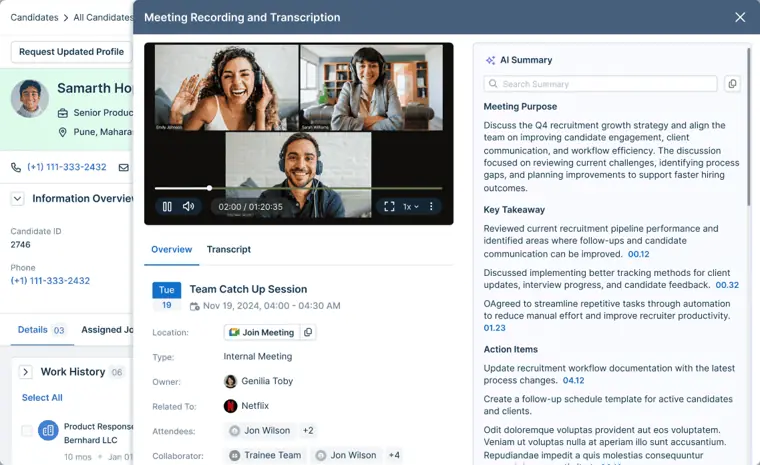This screenshot has width=760, height=465.
Task: Click the Meeting Purpose heading
Action: click(520, 106)
